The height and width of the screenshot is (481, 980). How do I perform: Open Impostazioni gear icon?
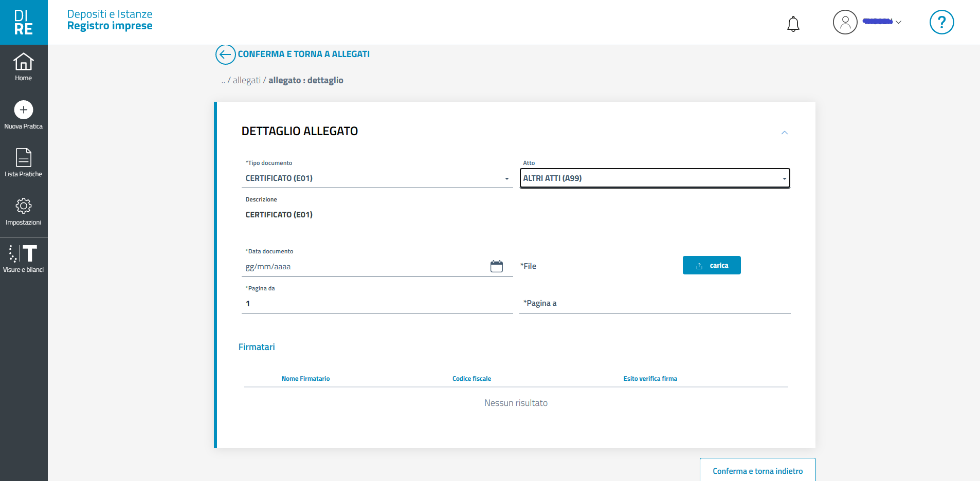pos(24,206)
